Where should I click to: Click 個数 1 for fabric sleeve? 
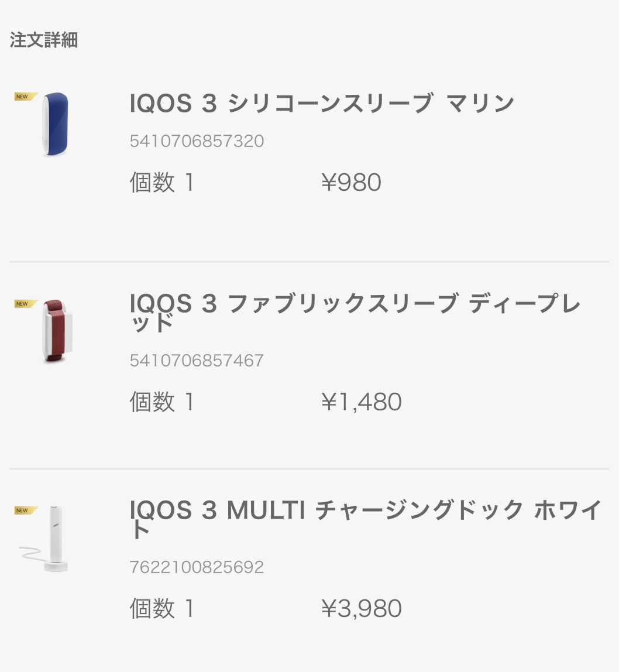tap(162, 402)
